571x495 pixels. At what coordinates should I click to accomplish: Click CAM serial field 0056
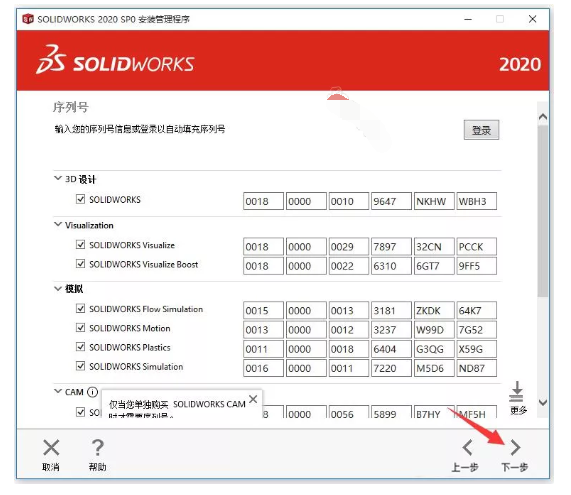click(348, 412)
